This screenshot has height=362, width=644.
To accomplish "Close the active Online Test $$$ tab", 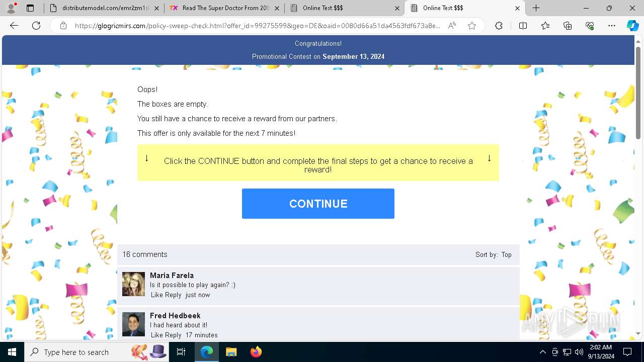I will pos(517,8).
